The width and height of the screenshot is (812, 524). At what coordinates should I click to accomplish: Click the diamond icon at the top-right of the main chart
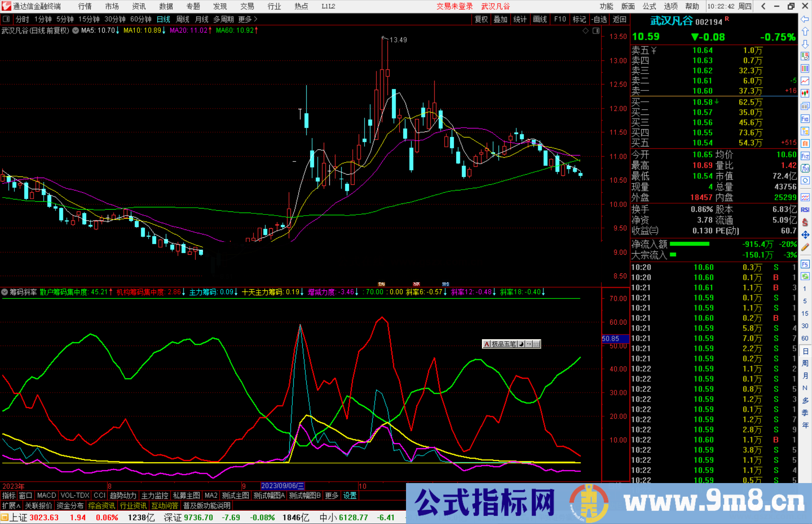pos(585,31)
